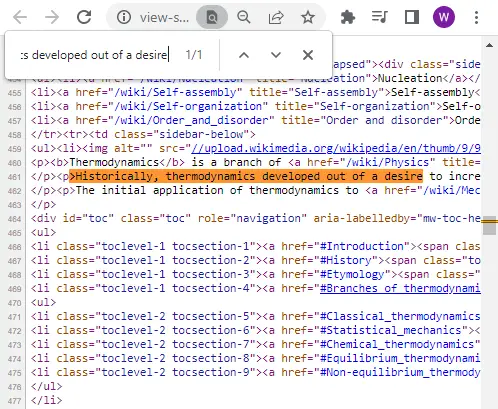Open Chrome's three-dot menu
The width and height of the screenshot is (498, 409).
[x=476, y=17]
